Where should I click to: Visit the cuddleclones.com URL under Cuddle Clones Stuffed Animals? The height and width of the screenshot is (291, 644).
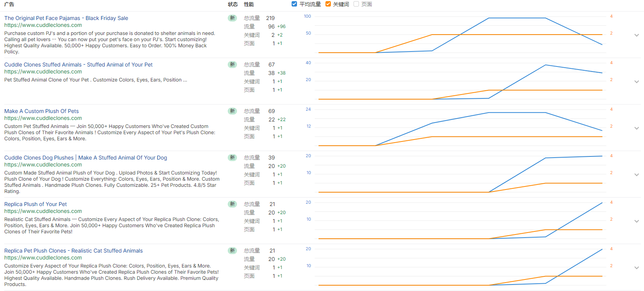tap(43, 72)
